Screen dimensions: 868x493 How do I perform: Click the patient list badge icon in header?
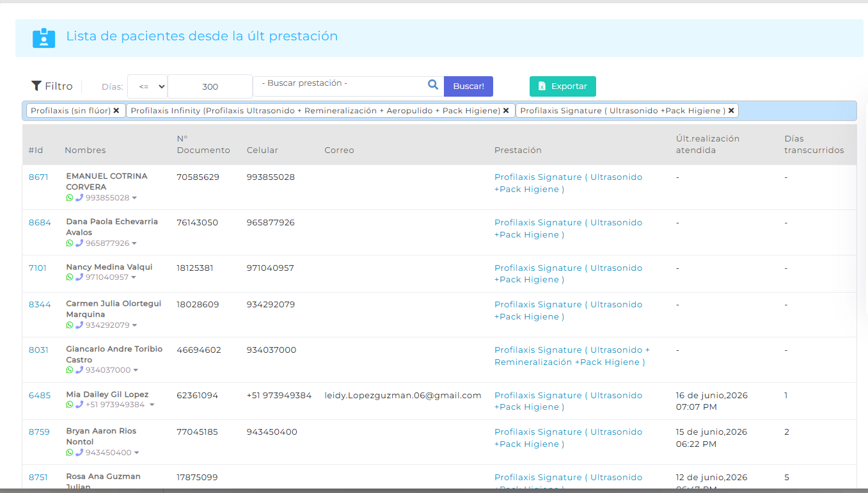point(43,38)
